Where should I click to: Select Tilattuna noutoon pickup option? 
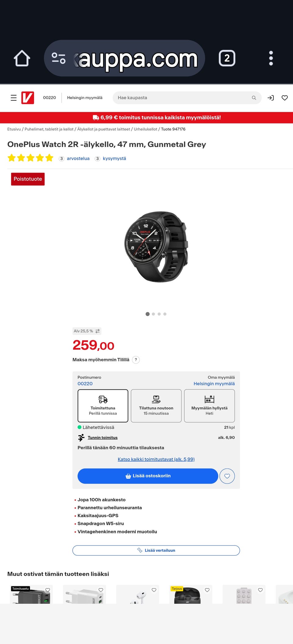[x=156, y=406]
